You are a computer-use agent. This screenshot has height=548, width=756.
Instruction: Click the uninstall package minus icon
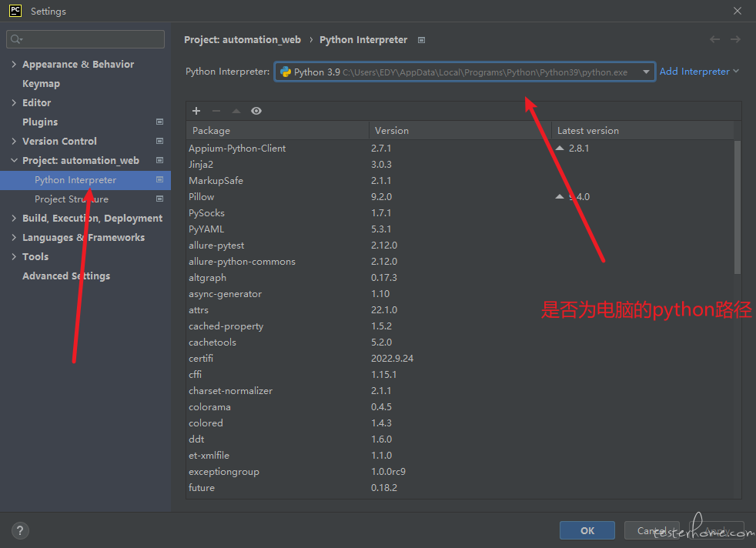coord(216,111)
